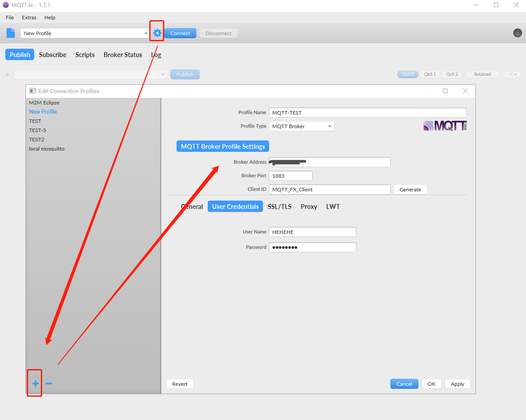Click the Disconnect button
The image size is (526, 420).
pos(219,33)
